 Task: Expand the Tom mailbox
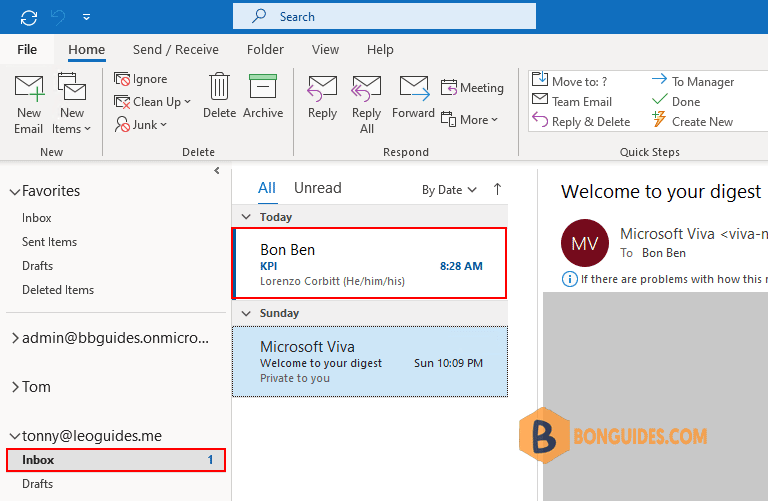pyautogui.click(x=15, y=387)
